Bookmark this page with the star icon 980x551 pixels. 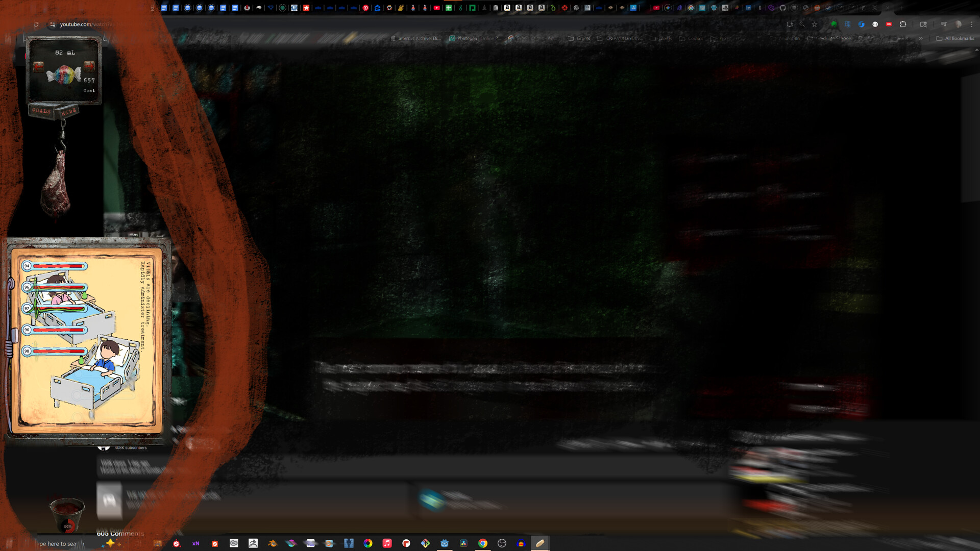[815, 23]
